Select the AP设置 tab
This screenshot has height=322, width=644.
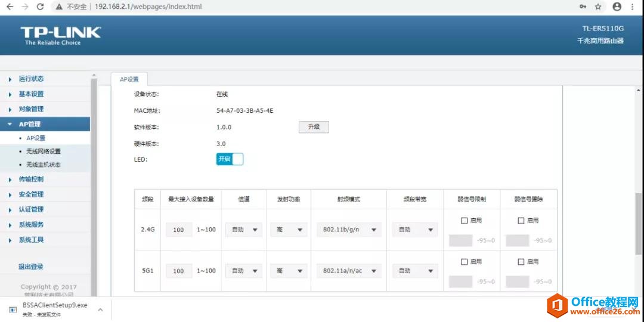click(x=129, y=79)
